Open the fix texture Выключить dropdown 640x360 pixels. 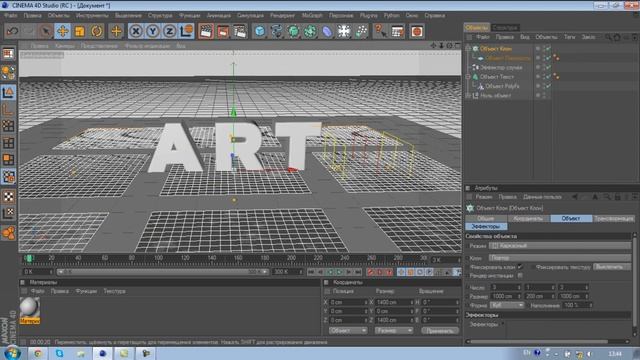tap(612, 267)
